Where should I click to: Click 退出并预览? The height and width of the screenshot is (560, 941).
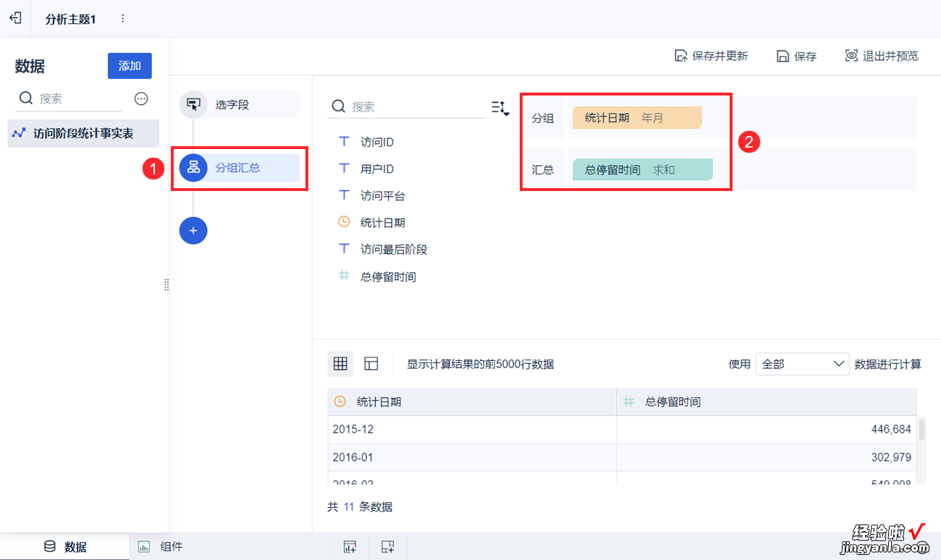pyautogui.click(x=882, y=56)
